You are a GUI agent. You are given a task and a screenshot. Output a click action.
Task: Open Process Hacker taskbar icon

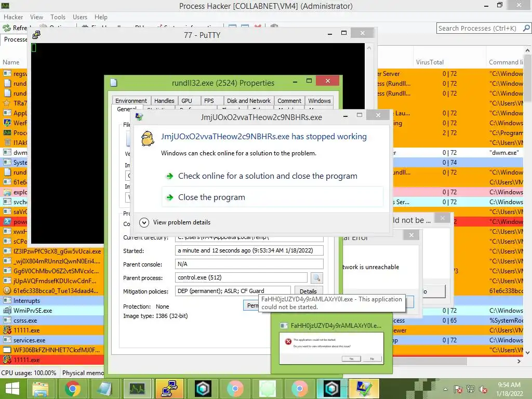[137, 389]
